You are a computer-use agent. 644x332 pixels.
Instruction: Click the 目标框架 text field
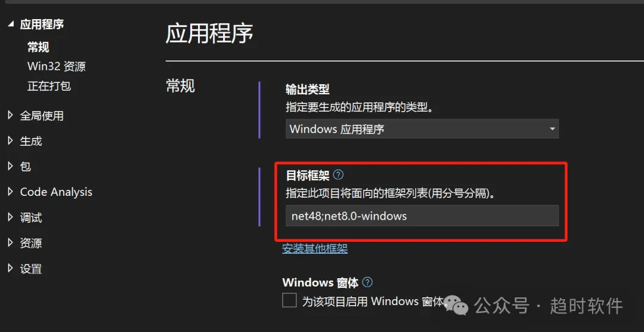[x=422, y=216]
